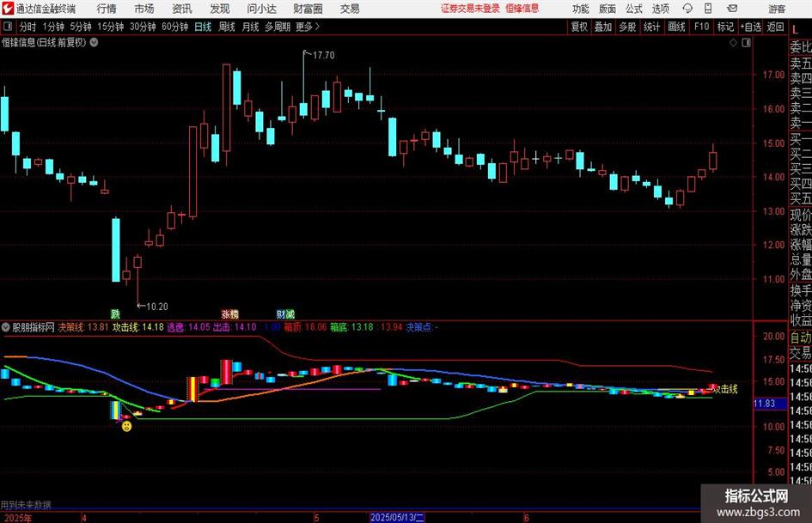
Task: Open the 财富圈 menu
Action: pos(308,9)
